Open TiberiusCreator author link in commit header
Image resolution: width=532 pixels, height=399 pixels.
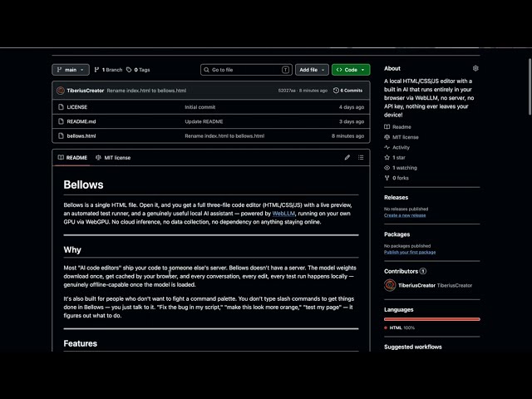click(85, 91)
